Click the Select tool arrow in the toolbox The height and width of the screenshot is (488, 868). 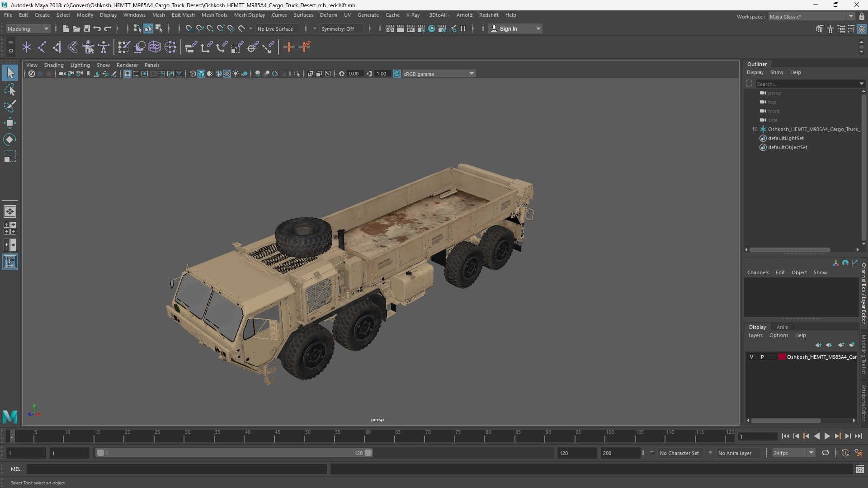tap(10, 73)
